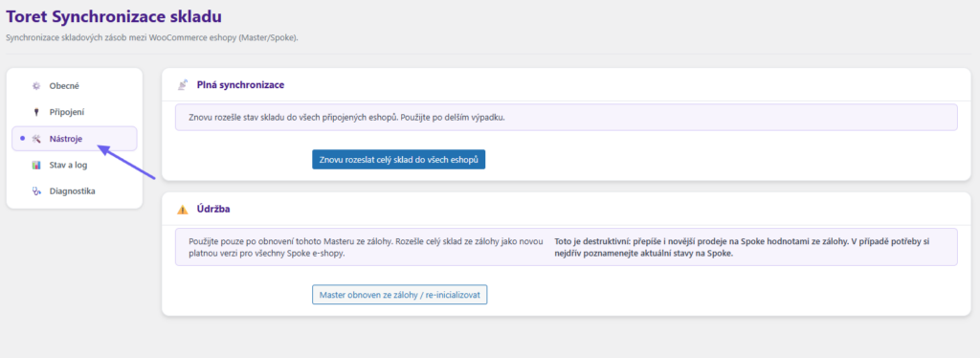Image resolution: width=980 pixels, height=358 pixels.
Task: Click the bar chart icon for Stav a log
Action: (x=36, y=165)
